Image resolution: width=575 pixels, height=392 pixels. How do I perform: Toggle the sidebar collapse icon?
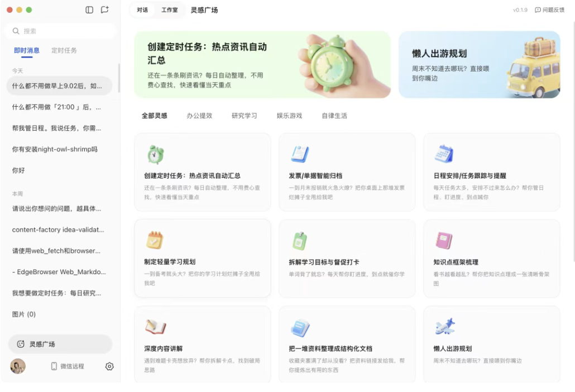89,9
